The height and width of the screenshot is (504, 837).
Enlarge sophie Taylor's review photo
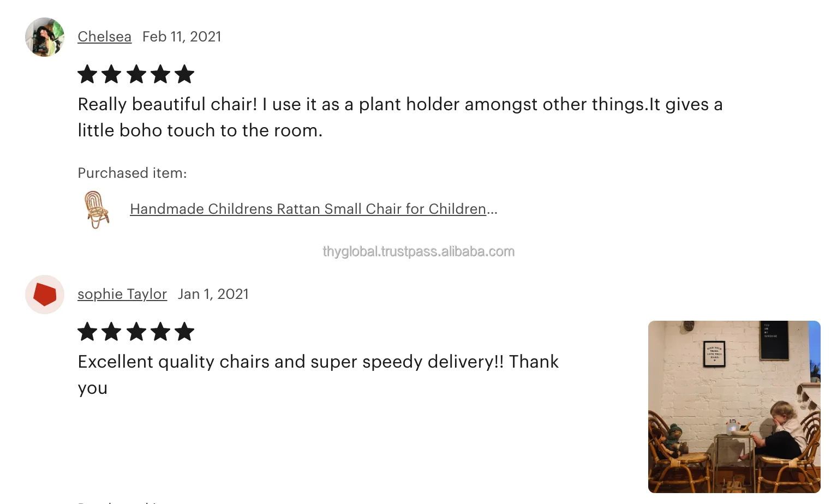point(734,407)
